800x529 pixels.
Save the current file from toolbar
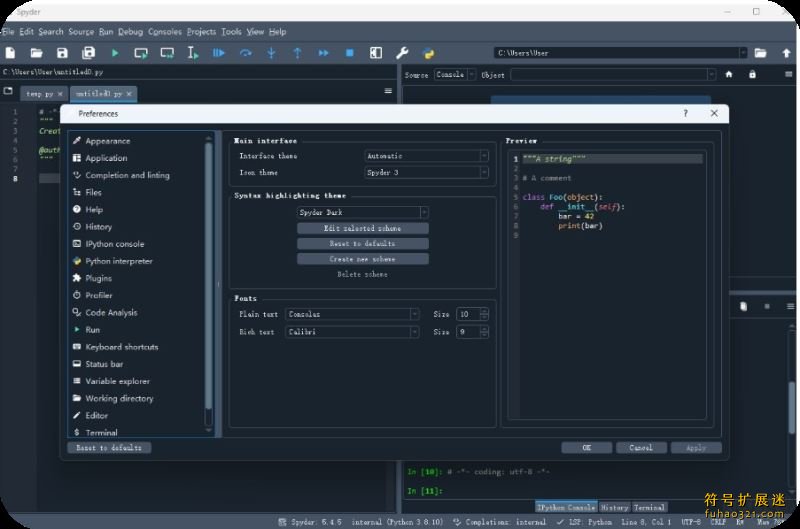(x=62, y=53)
